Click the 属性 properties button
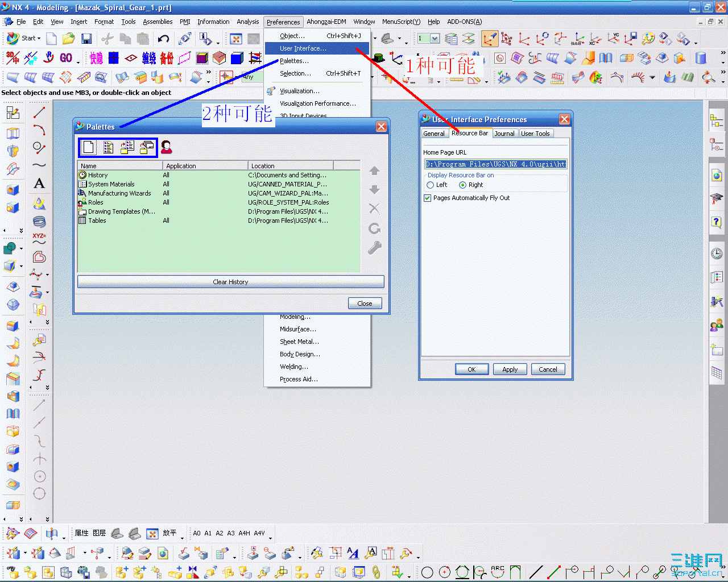This screenshot has height=582, width=728. 82,533
